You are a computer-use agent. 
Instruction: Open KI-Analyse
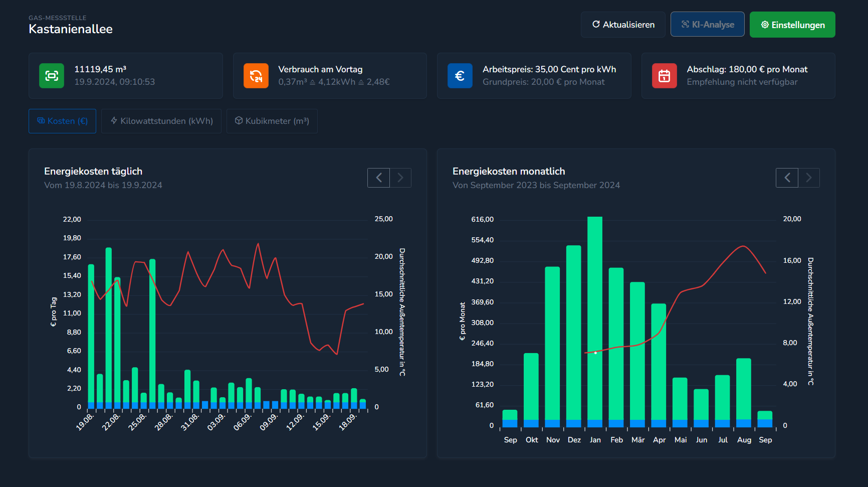[x=707, y=24]
